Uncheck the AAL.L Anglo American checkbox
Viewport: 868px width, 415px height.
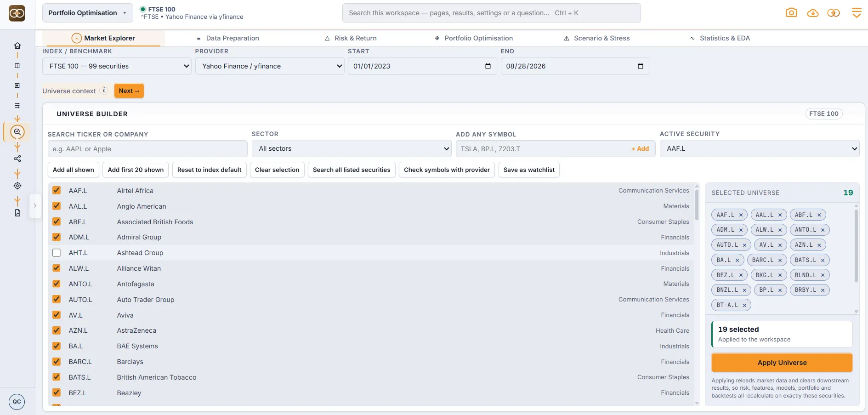(57, 206)
